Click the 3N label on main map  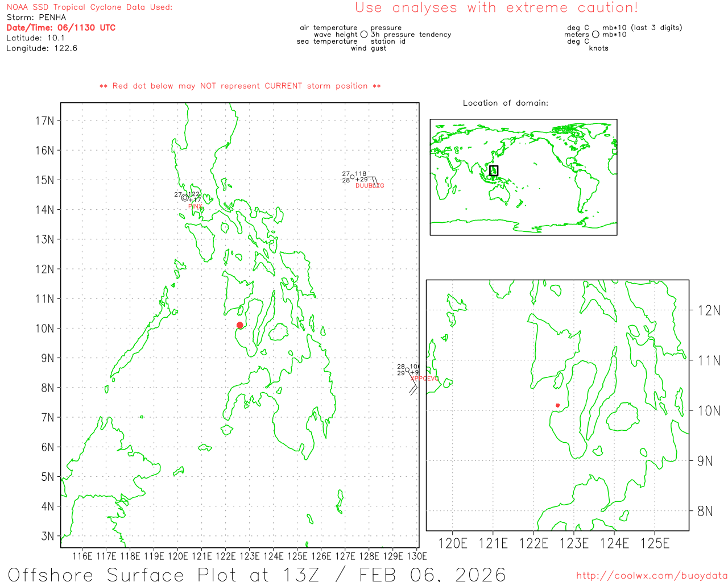48,536
